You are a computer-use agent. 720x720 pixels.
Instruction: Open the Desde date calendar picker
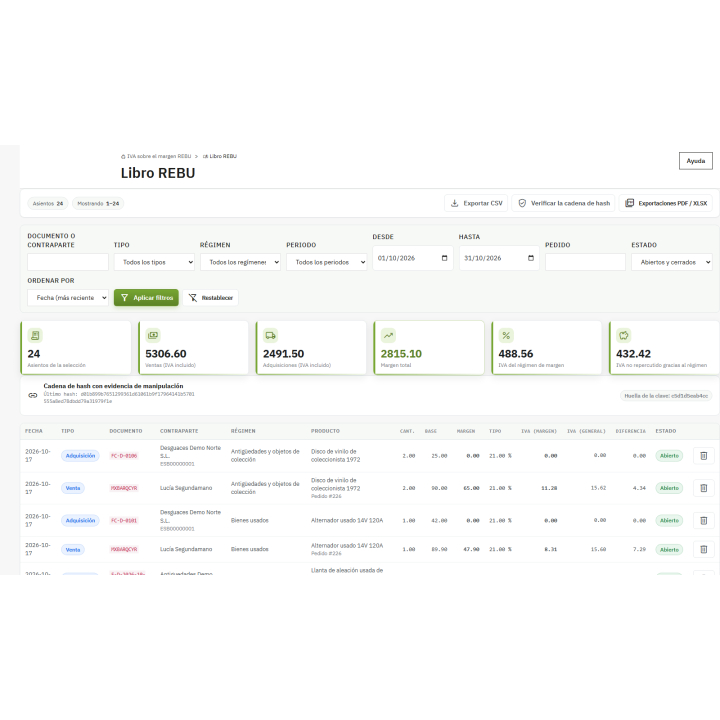pos(444,258)
